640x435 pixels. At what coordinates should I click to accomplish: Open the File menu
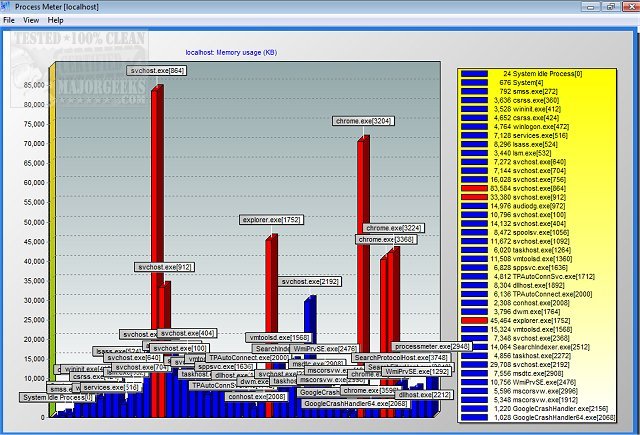9,20
